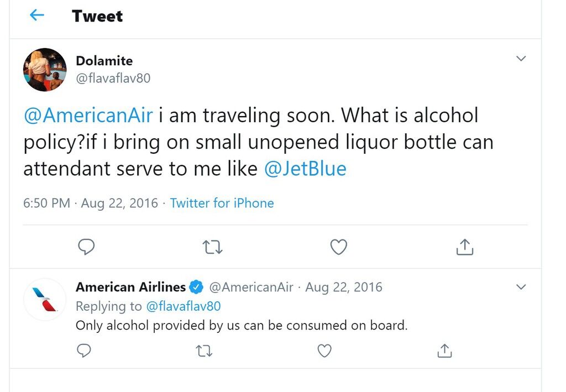Open the American Airlines display name
This screenshot has height=392, width=566.
click(x=130, y=287)
